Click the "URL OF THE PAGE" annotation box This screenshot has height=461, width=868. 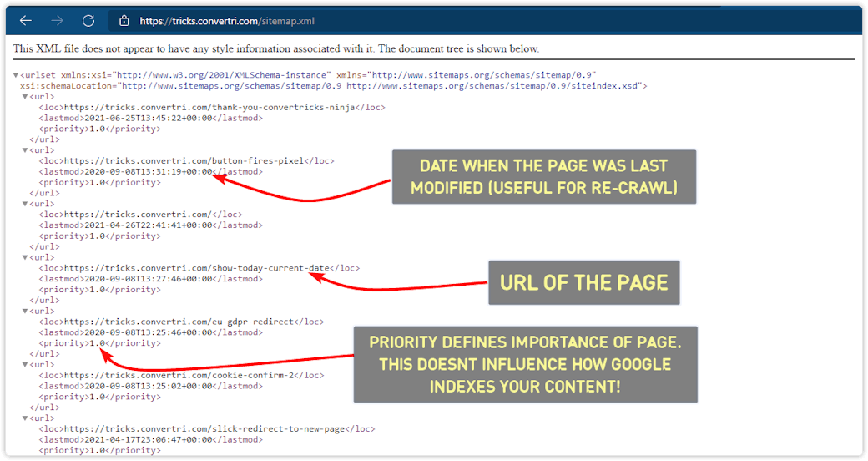click(583, 282)
